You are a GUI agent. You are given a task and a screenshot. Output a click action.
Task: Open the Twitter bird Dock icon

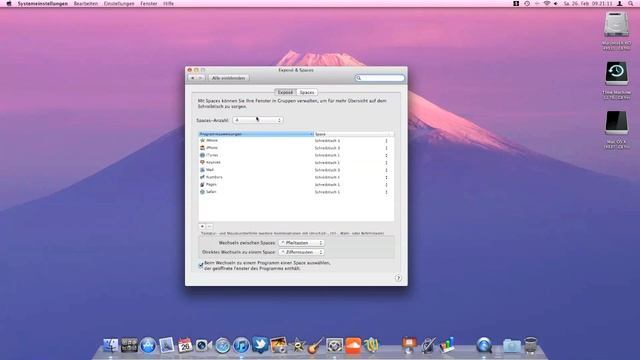point(260,345)
